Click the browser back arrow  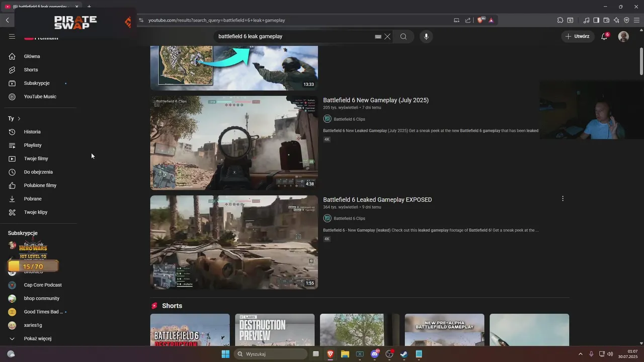[x=8, y=20]
